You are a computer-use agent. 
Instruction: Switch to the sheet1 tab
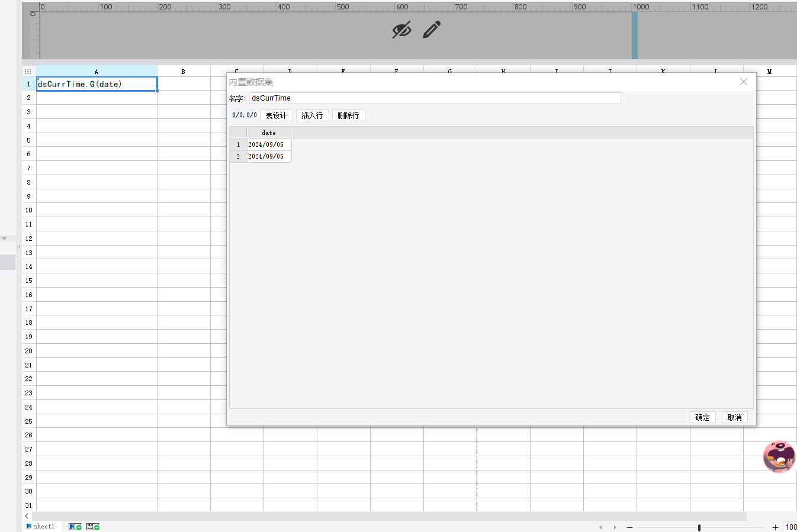tap(40, 526)
